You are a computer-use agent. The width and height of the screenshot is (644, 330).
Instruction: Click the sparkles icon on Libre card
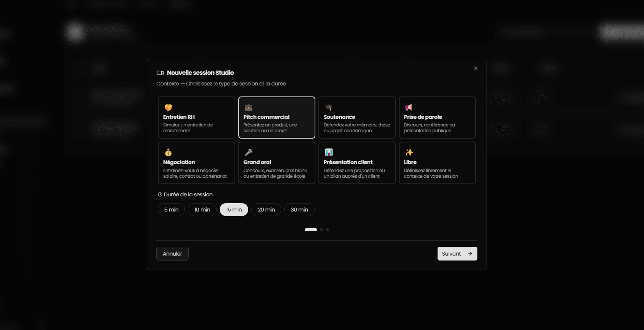[x=409, y=152]
